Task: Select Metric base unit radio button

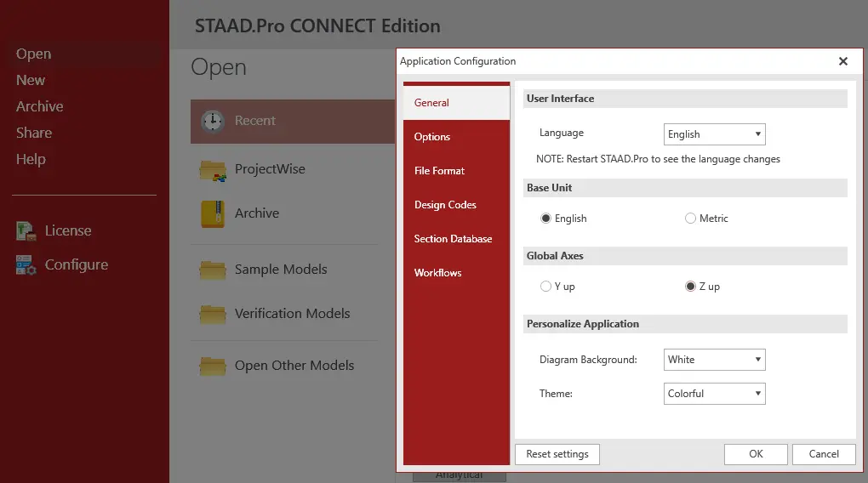Action: [x=690, y=219]
